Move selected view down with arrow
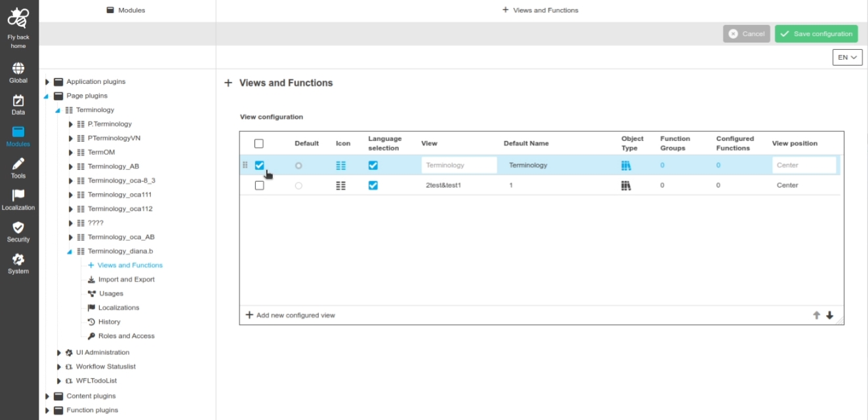The image size is (868, 420). [x=829, y=316]
